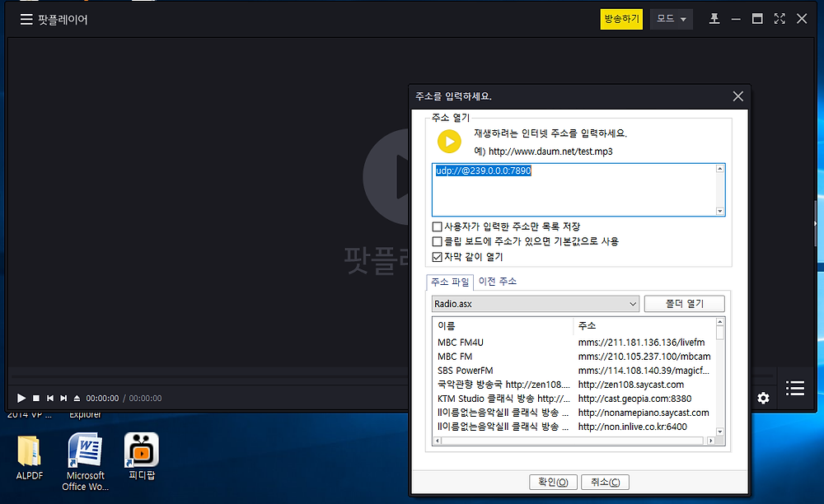
Task: Select the MBC FM station row
Action: (574, 357)
